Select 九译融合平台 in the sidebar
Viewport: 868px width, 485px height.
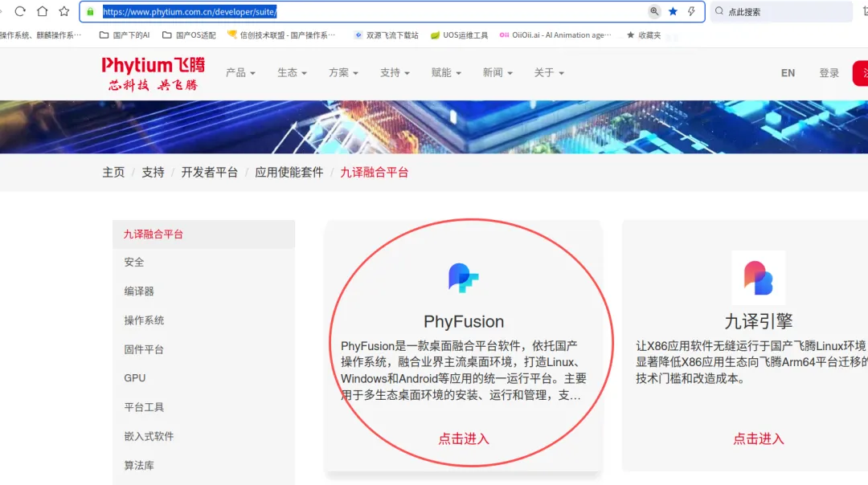point(203,234)
